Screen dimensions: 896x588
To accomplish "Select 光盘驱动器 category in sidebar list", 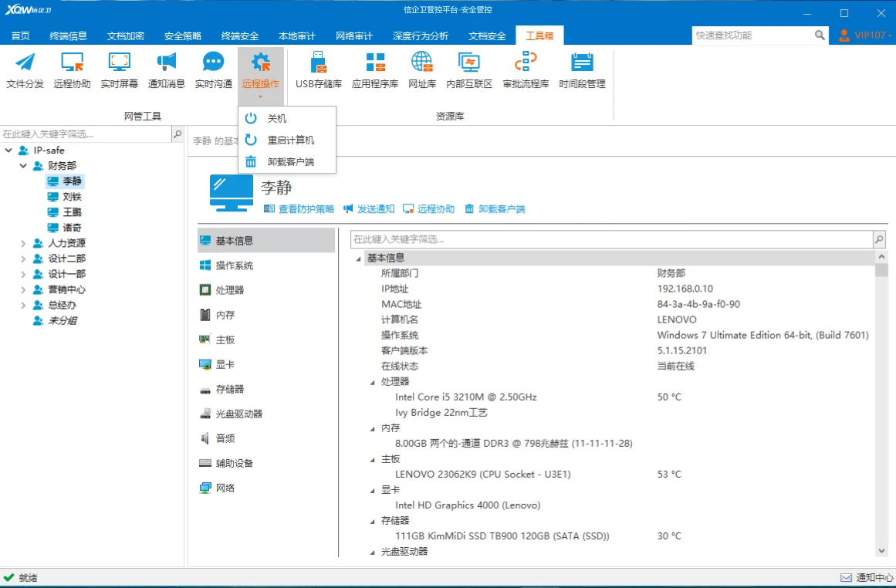I will pos(266,414).
